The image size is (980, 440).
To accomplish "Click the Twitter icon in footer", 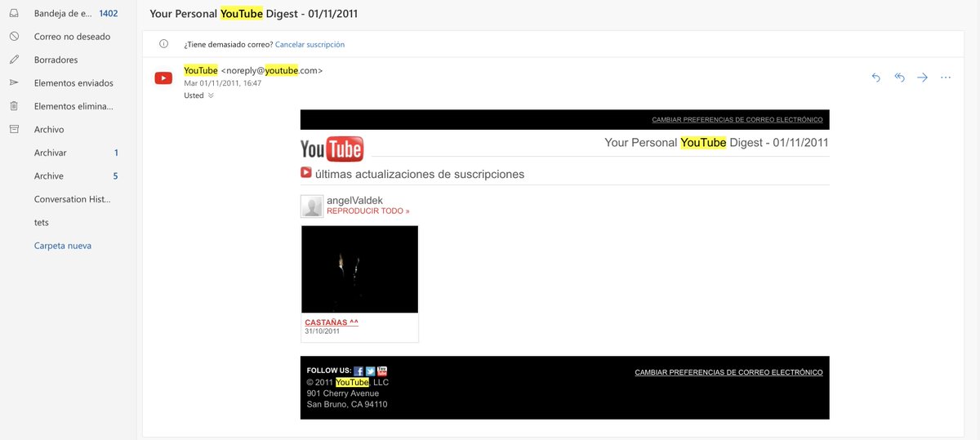I will coord(370,371).
